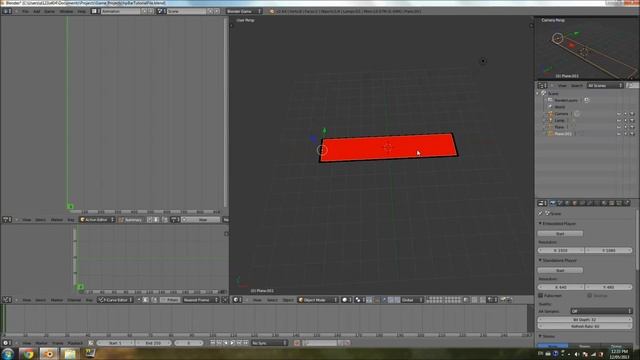Click the Standalone X 640 resolution field
The width and height of the screenshot is (640, 360).
(561, 287)
